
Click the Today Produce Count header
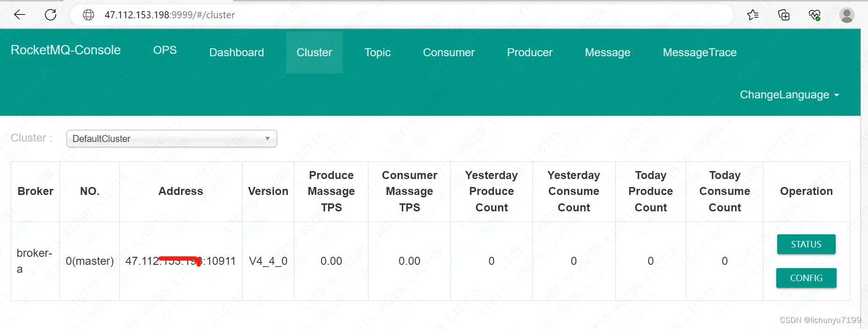tap(650, 191)
